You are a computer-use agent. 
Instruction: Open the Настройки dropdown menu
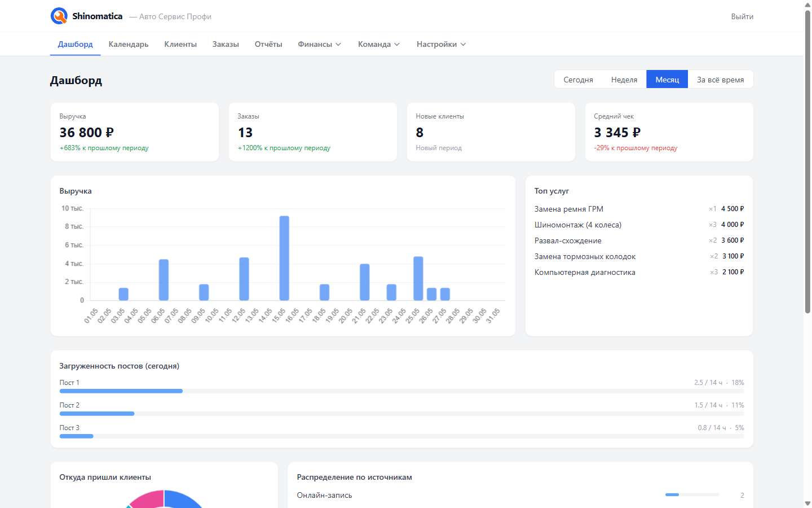pos(442,44)
